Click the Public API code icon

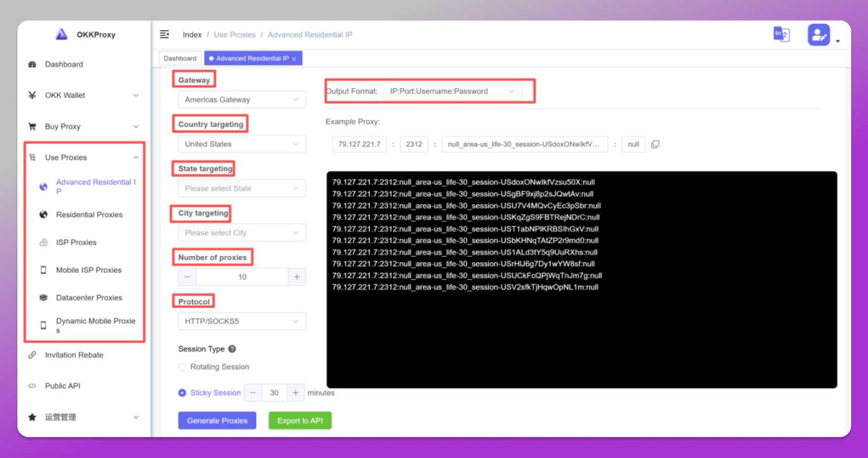click(x=32, y=386)
